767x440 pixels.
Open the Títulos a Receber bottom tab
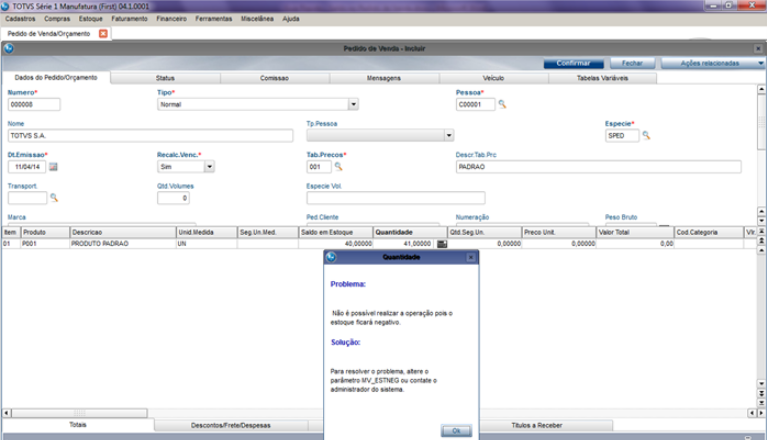[537, 425]
